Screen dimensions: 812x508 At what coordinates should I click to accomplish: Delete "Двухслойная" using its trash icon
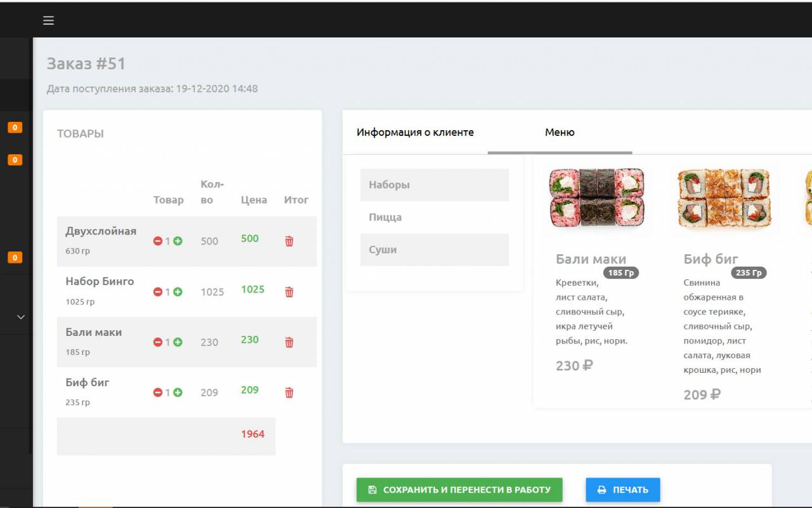pyautogui.click(x=289, y=241)
